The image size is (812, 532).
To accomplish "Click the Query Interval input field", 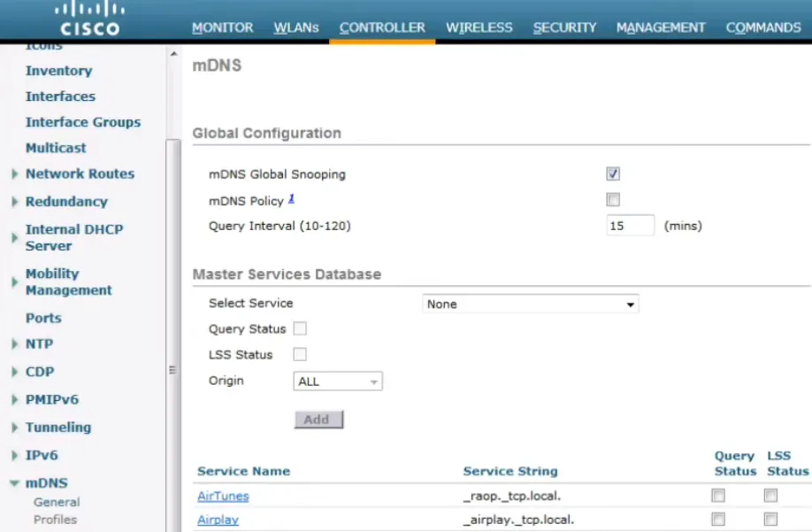I will pos(628,226).
